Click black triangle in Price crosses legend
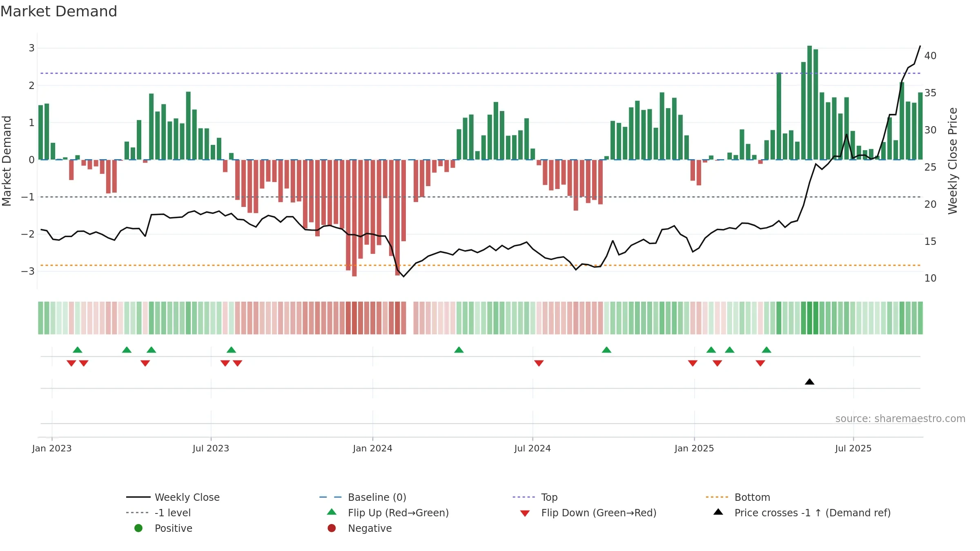The image size is (980, 551). click(718, 512)
